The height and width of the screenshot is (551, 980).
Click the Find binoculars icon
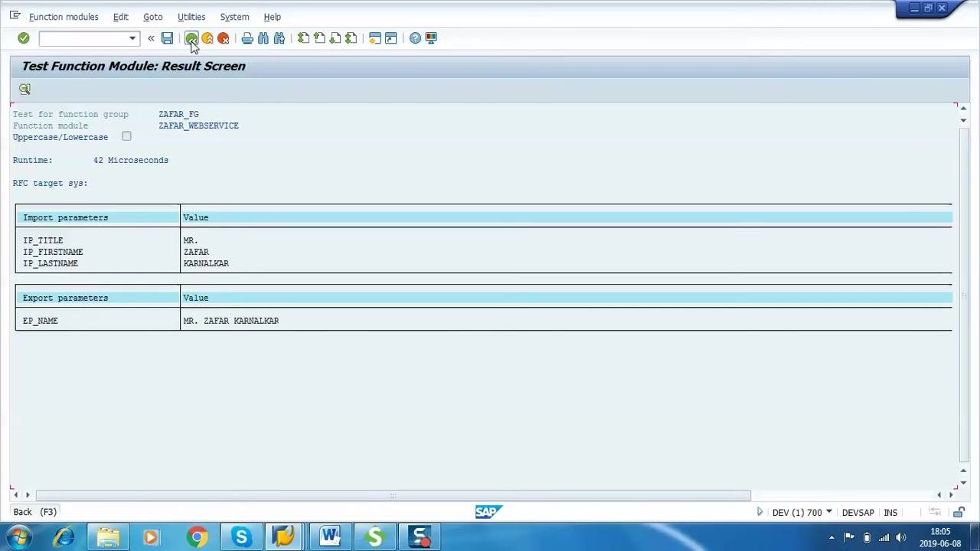tap(263, 38)
